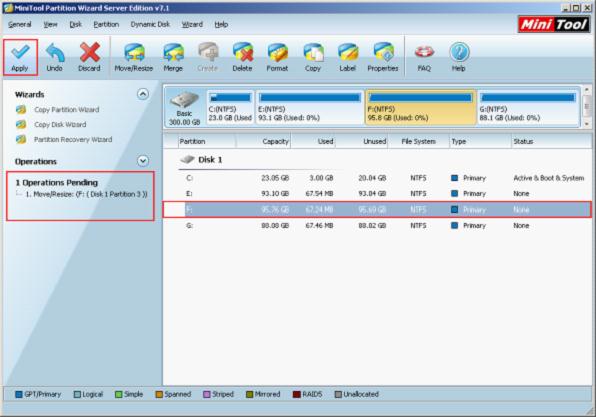The width and height of the screenshot is (596, 417).
Task: Collapse the Wizards panel
Action: [143, 94]
